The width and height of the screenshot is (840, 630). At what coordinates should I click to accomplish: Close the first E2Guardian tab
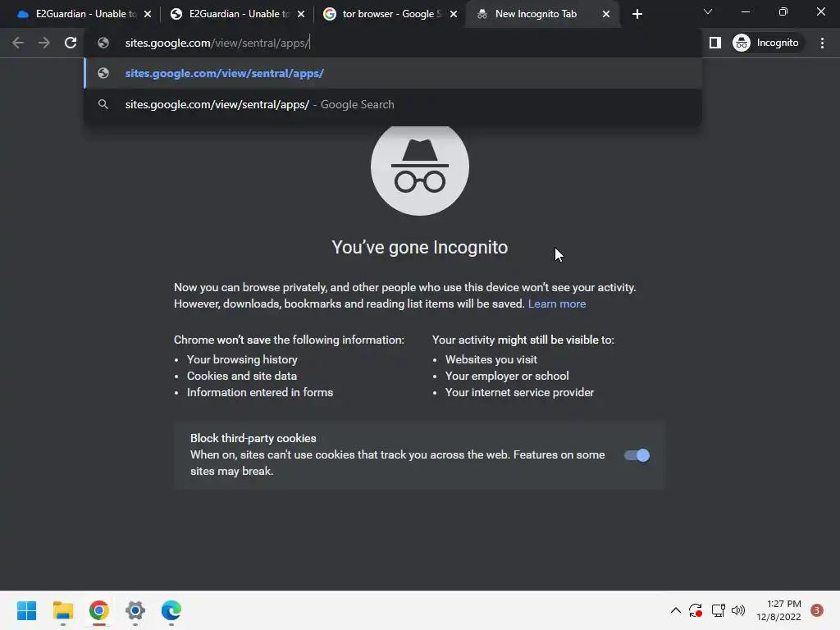(148, 15)
